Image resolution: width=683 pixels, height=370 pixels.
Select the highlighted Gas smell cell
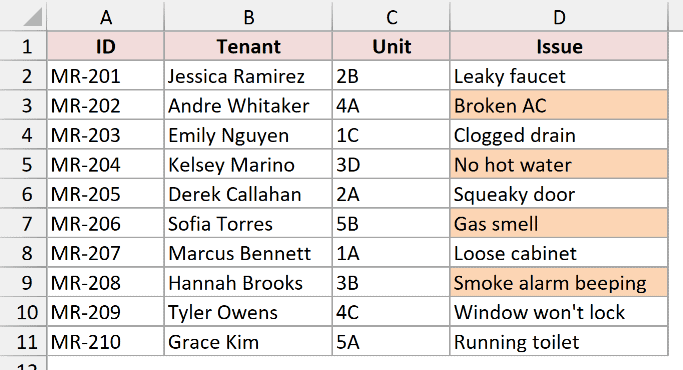559,223
